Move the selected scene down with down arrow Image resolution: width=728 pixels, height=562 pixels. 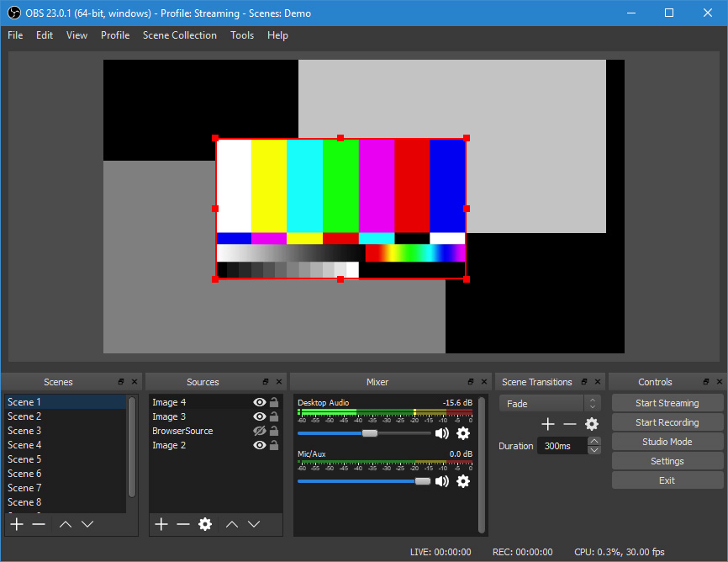pos(87,524)
